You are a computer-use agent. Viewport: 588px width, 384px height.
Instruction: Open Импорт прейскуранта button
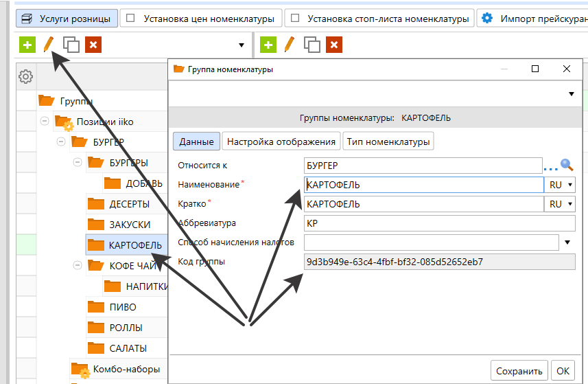coord(532,19)
